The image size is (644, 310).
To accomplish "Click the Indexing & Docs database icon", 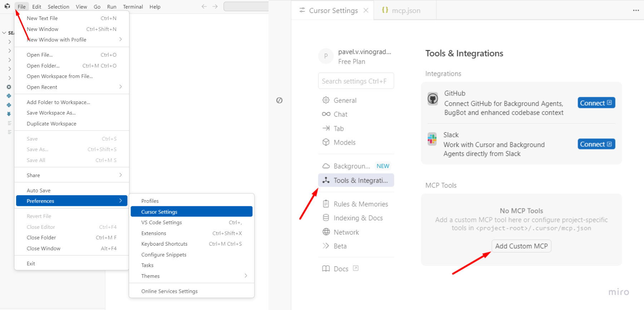I will point(326,218).
